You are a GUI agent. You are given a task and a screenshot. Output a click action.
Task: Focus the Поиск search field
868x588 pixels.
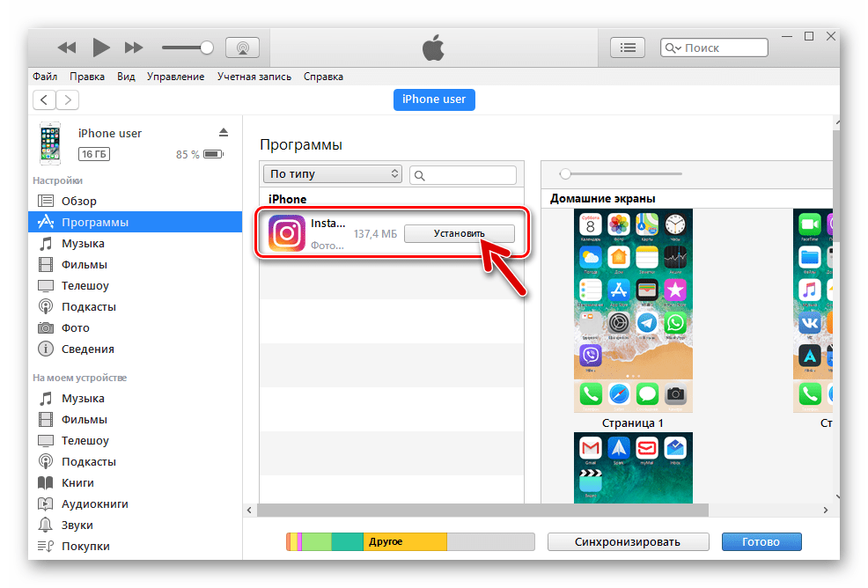coord(714,48)
